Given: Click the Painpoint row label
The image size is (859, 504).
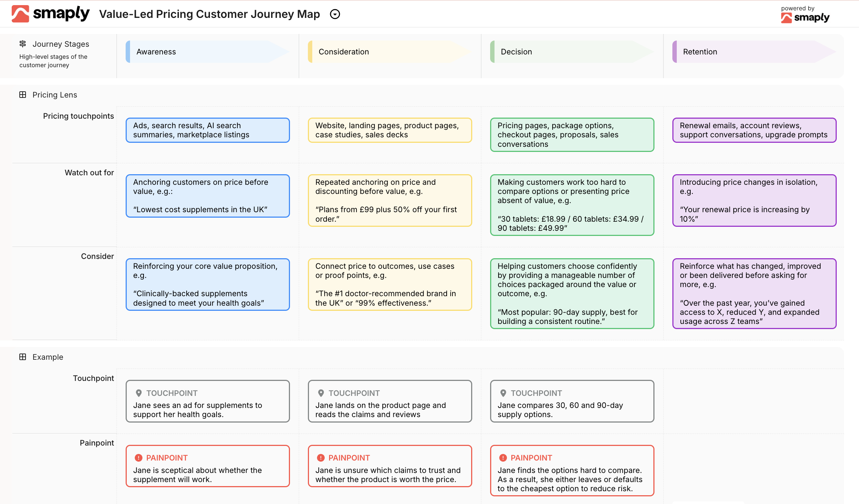Looking at the screenshot, I should [97, 443].
